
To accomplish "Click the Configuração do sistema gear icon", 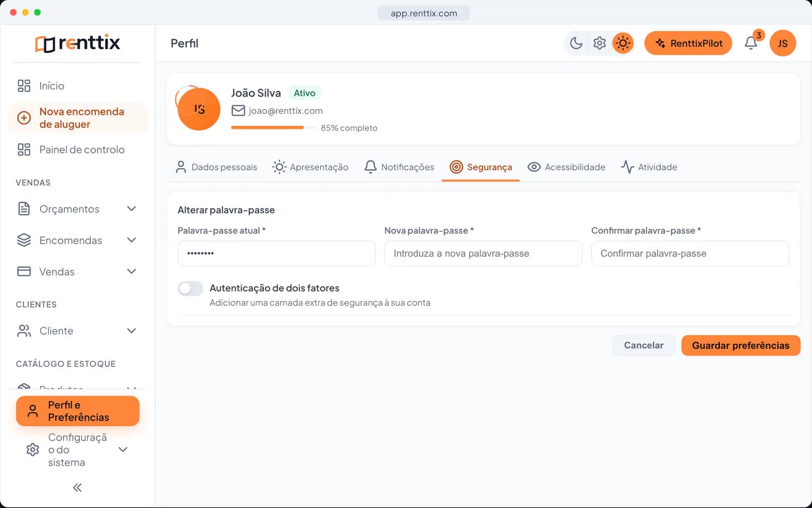I will pyautogui.click(x=32, y=450).
